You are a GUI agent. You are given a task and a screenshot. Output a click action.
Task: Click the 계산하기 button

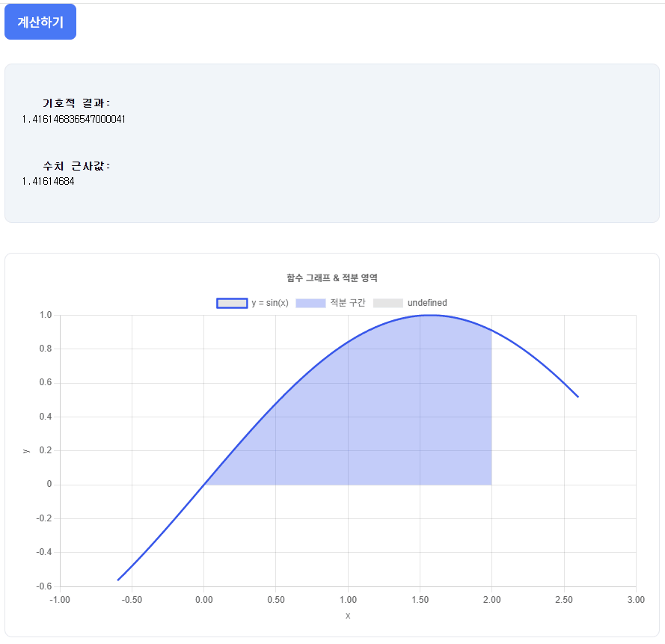pyautogui.click(x=40, y=22)
